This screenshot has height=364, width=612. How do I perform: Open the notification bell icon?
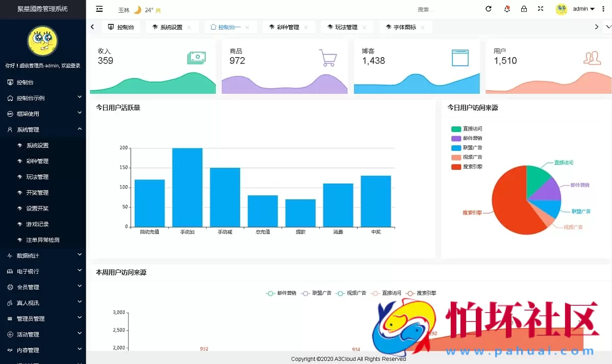click(x=506, y=9)
